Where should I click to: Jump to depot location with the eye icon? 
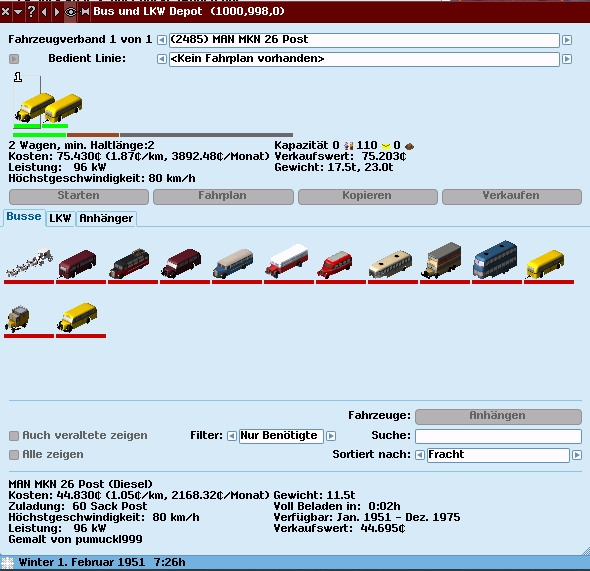[x=70, y=12]
